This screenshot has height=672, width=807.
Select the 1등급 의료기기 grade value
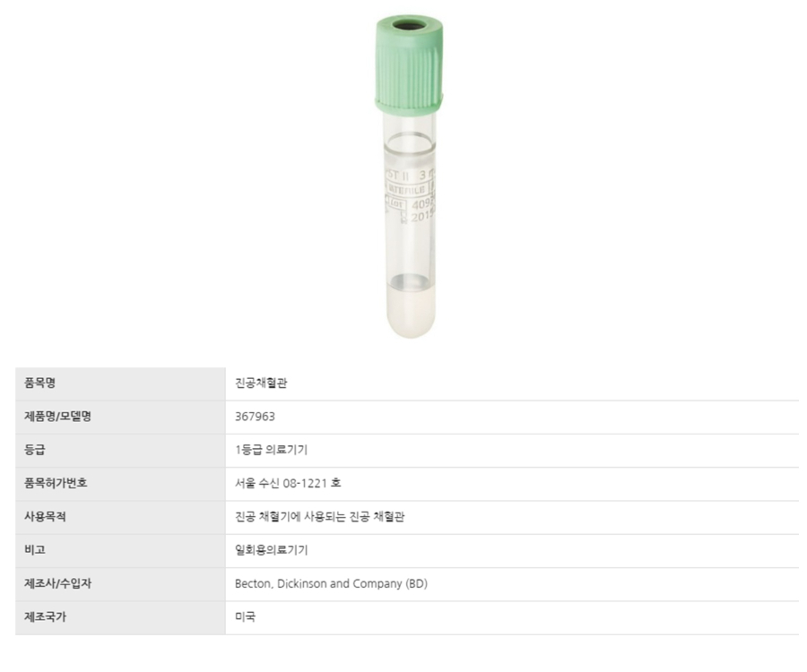tap(271, 450)
